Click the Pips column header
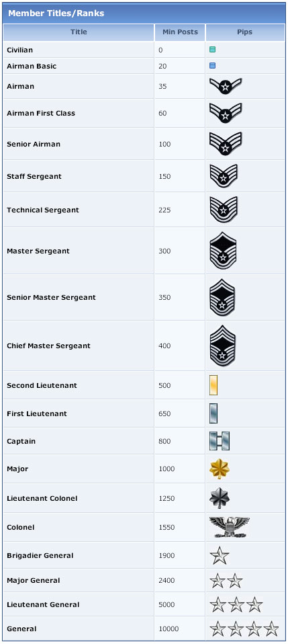This screenshot has width=288, height=644. [245, 32]
